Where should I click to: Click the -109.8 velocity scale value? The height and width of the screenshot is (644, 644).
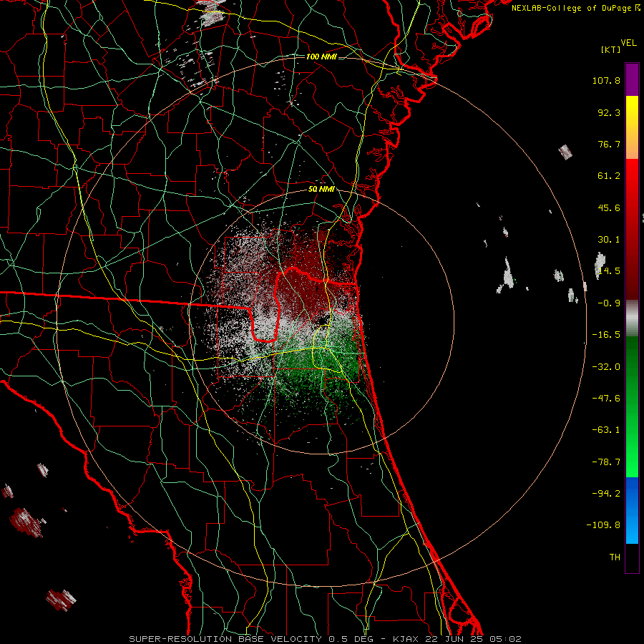(x=603, y=525)
